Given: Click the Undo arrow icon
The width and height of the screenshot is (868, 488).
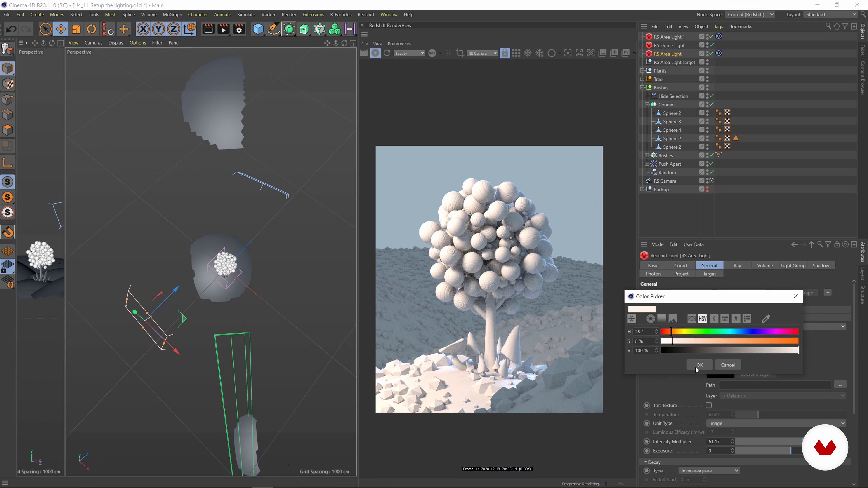Looking at the screenshot, I should 11,29.
